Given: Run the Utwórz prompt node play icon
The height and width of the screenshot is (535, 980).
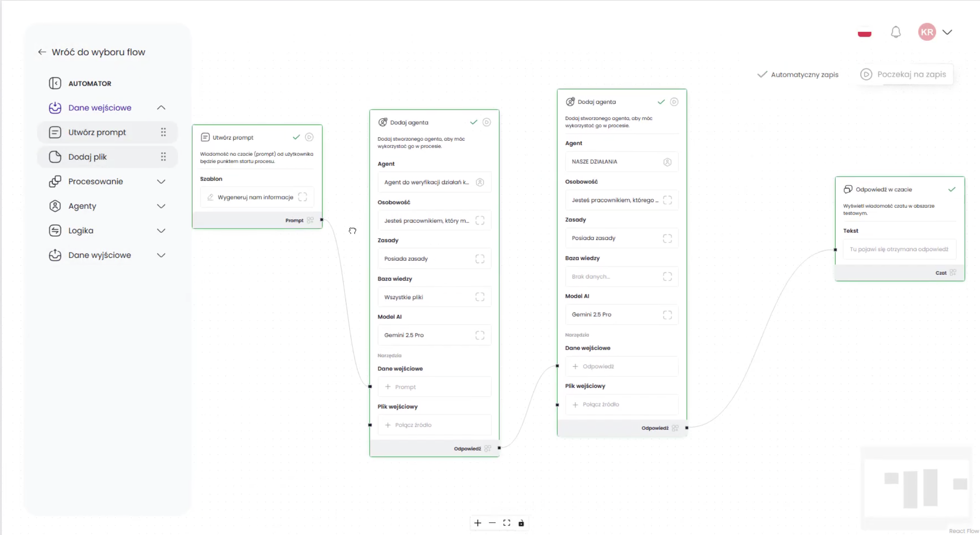Looking at the screenshot, I should 309,137.
